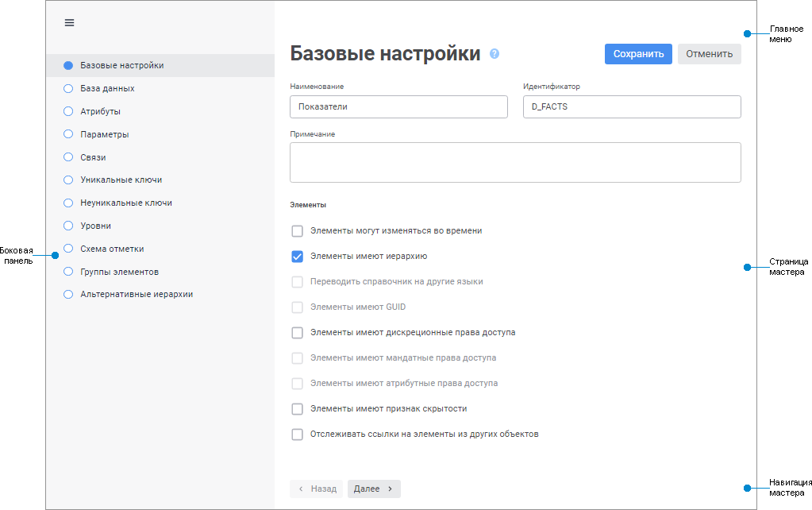Select Связи in the sidebar

click(x=90, y=156)
